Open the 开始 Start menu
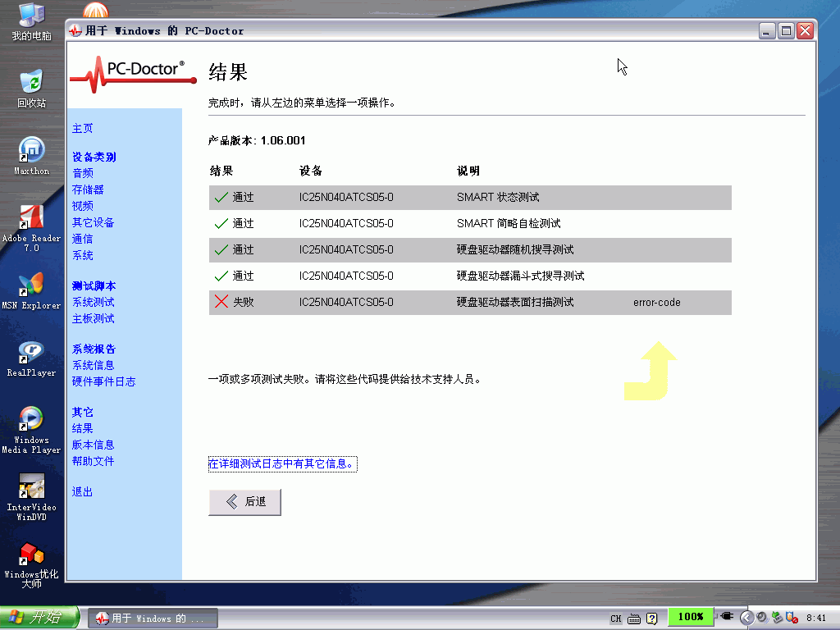The width and height of the screenshot is (840, 630). click(39, 618)
